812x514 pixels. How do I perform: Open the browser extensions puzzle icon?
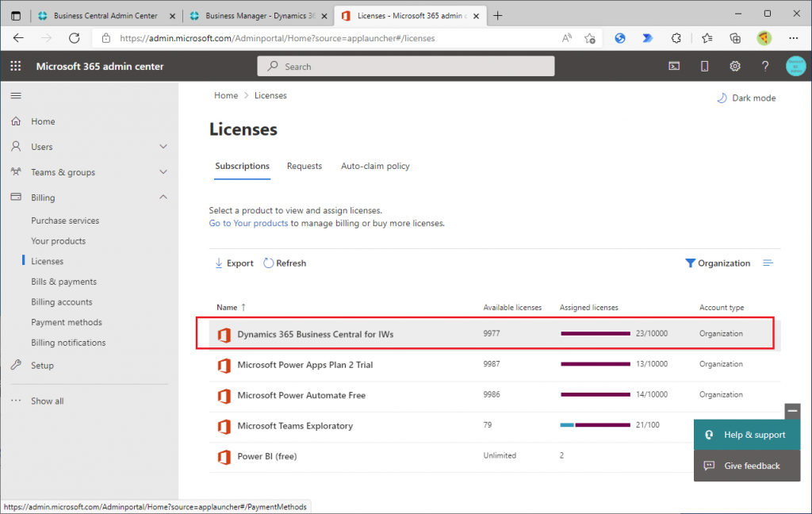click(x=676, y=38)
